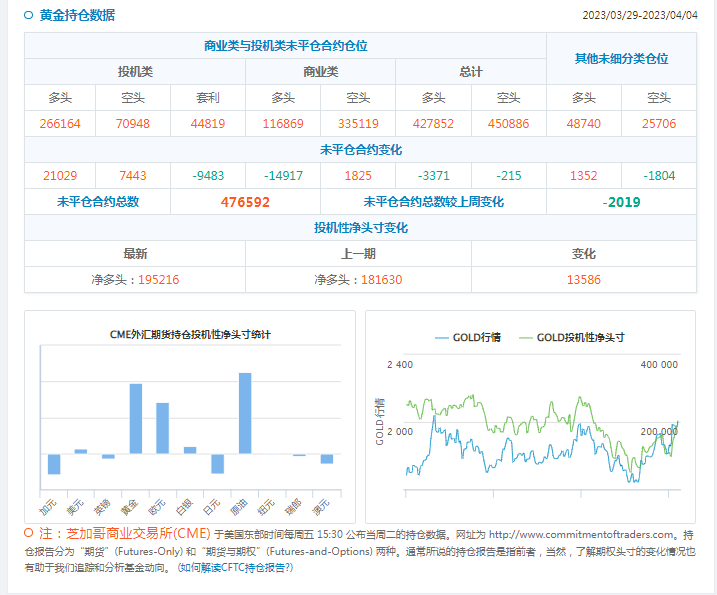Open the 如何解读CFTC持仓报告 link
Viewport: 717px width, 595px height.
tap(236, 567)
